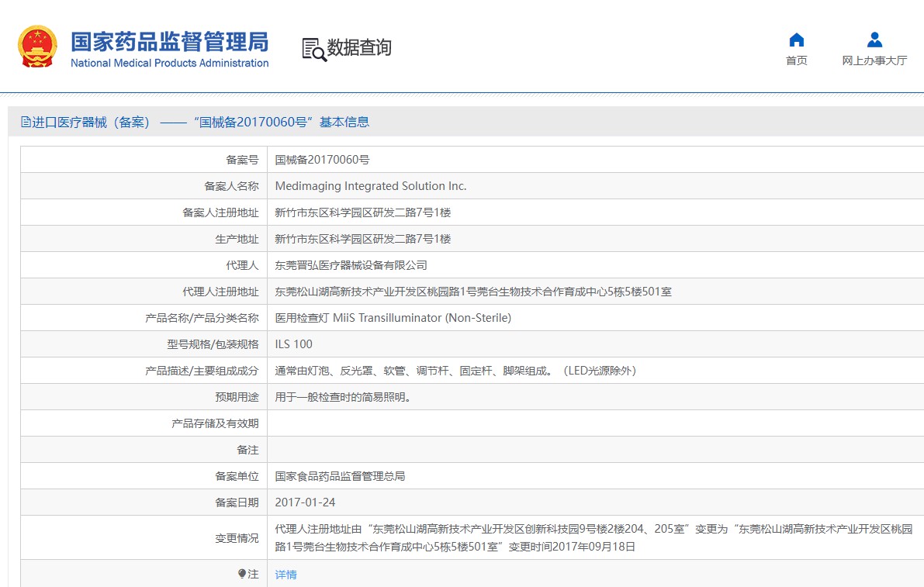Click Medimaging Integrated Solution Inc. cell
This screenshot has width=924, height=587.
[371, 186]
